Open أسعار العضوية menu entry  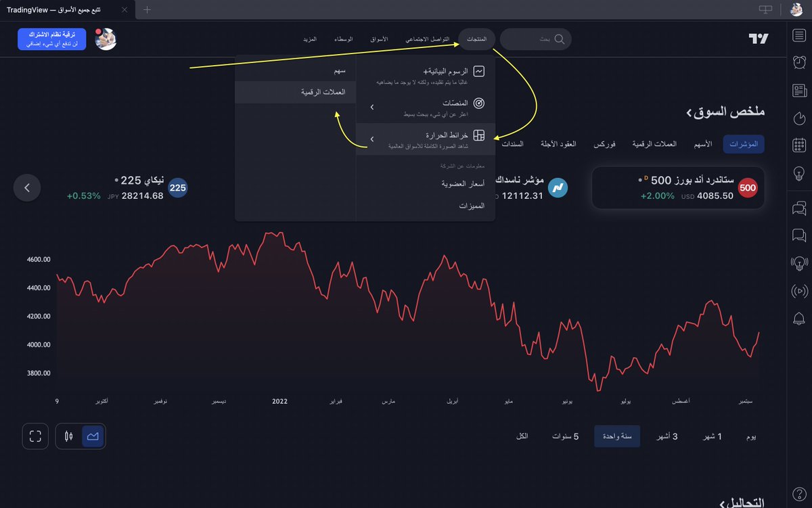pos(426,184)
